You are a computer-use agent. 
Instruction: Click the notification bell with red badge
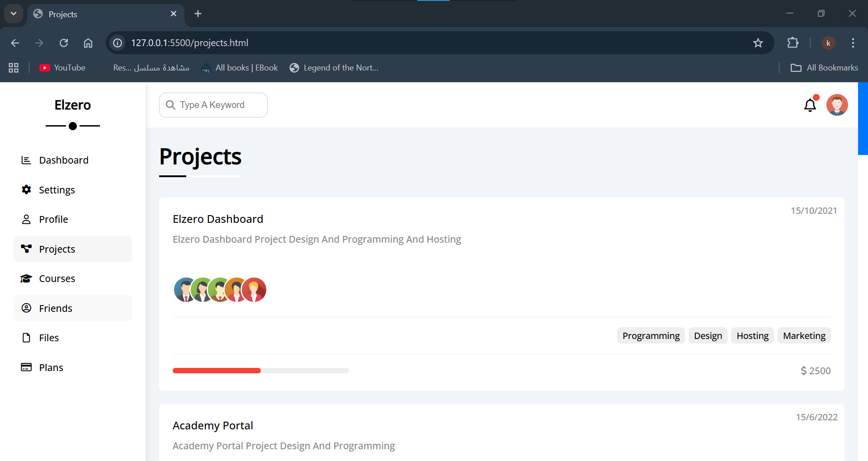pyautogui.click(x=810, y=104)
